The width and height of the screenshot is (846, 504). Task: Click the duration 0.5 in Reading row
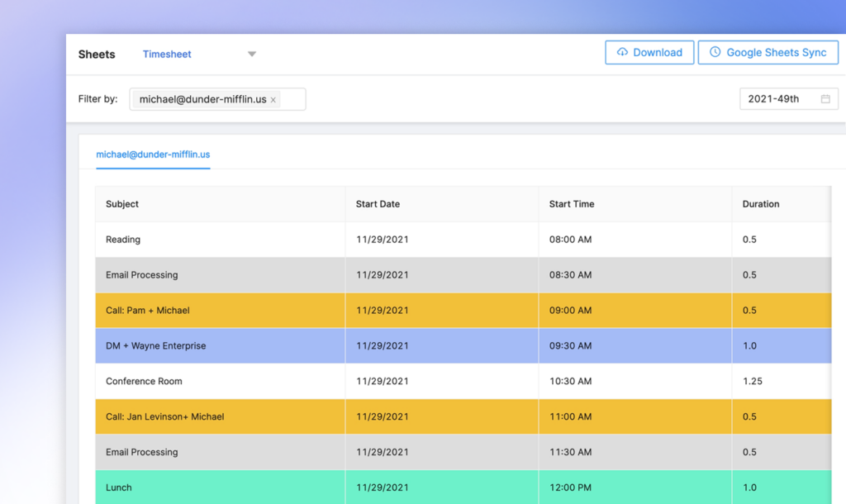coord(749,240)
